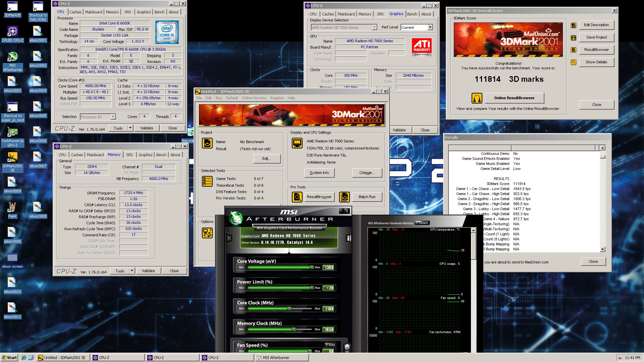Click the Save Project floppy icon
The height and width of the screenshot is (362, 644).
pos(574,38)
